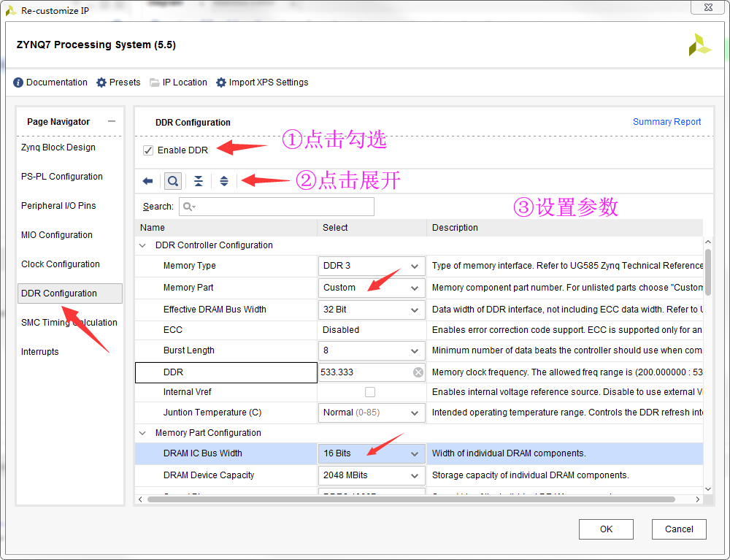Click the Presets label
This screenshot has width=730, height=560.
125,83
